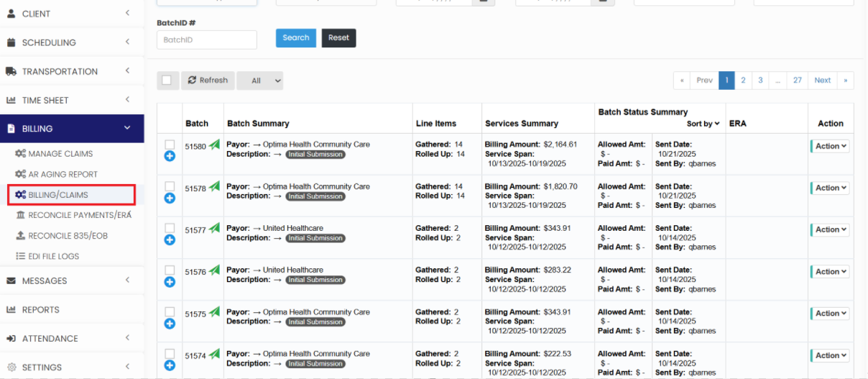Open the All filter dropdown
Image resolution: width=868 pixels, height=379 pixels.
coord(260,81)
